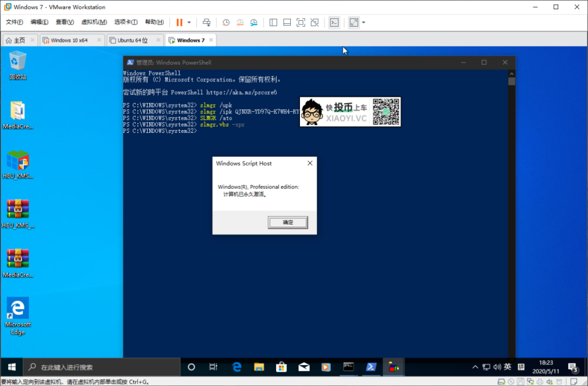Image resolution: width=588 pixels, height=386 pixels.
Task: Toggle the tab thumbnail bar
Action: click(286, 22)
